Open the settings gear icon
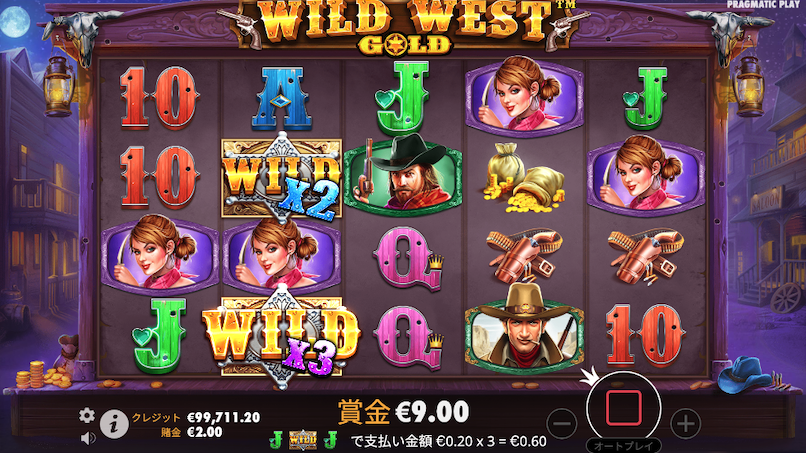Screen dimensions: 806x453 click(x=87, y=415)
